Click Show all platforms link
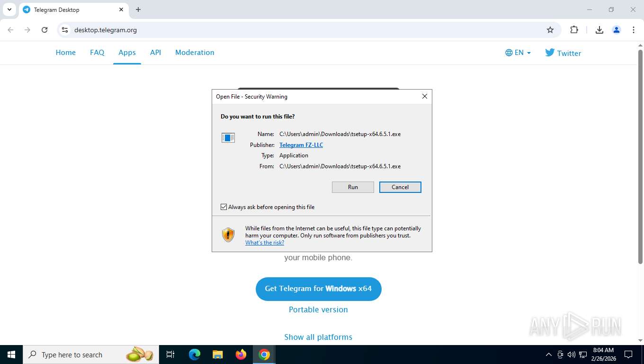 click(318, 337)
